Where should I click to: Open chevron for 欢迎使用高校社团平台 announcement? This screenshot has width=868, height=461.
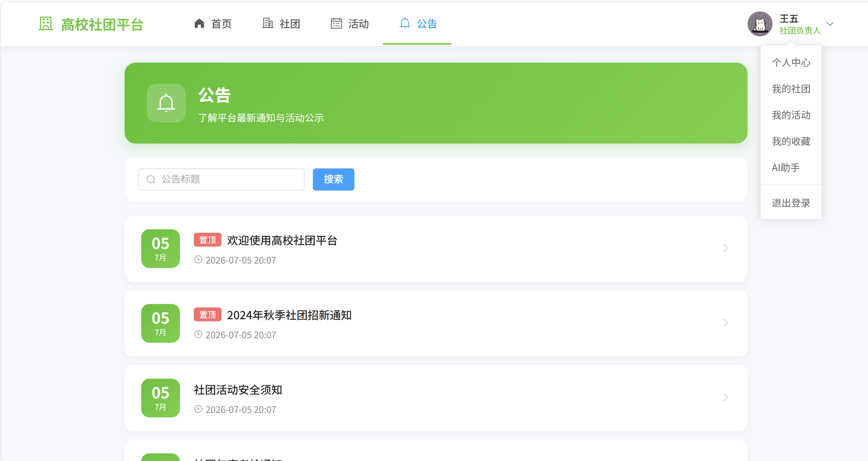(725, 248)
